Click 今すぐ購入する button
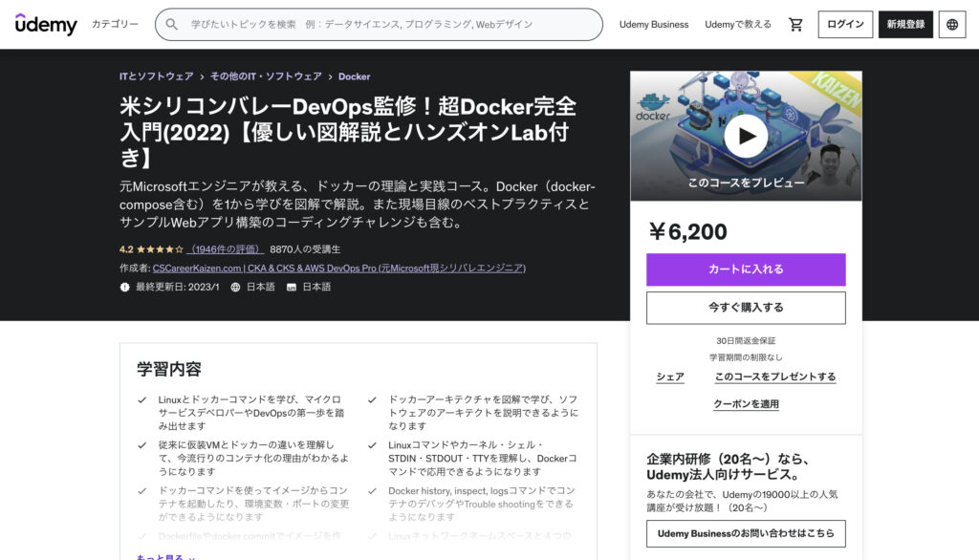Image resolution: width=979 pixels, height=560 pixels. point(746,307)
